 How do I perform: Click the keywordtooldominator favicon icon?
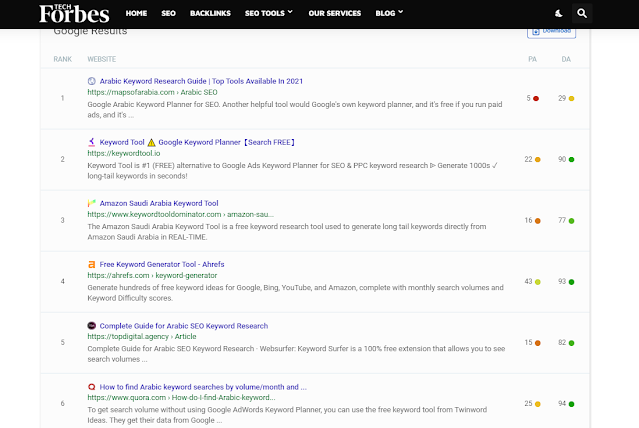[92, 203]
